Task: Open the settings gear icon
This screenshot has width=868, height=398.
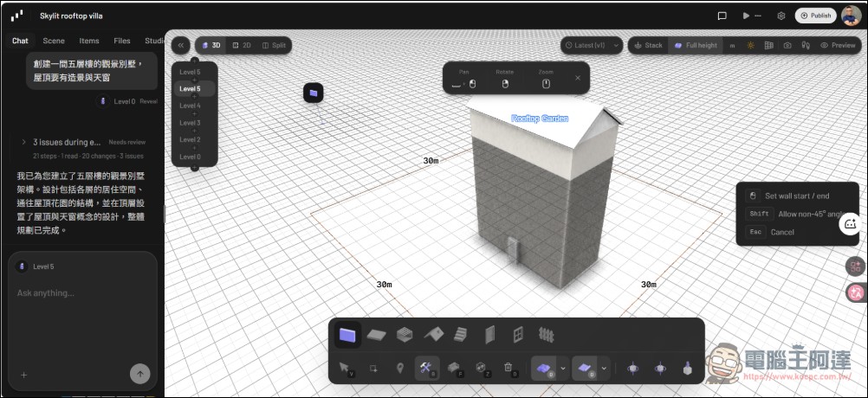Action: pyautogui.click(x=781, y=16)
